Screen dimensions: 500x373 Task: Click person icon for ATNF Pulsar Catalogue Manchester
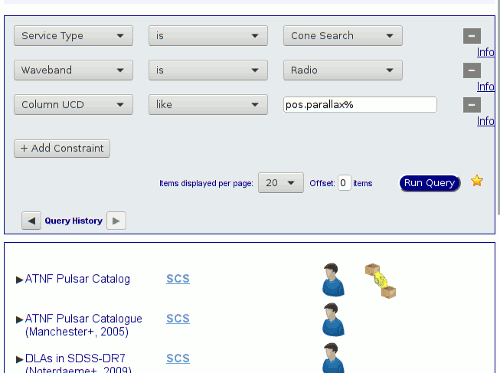click(333, 319)
